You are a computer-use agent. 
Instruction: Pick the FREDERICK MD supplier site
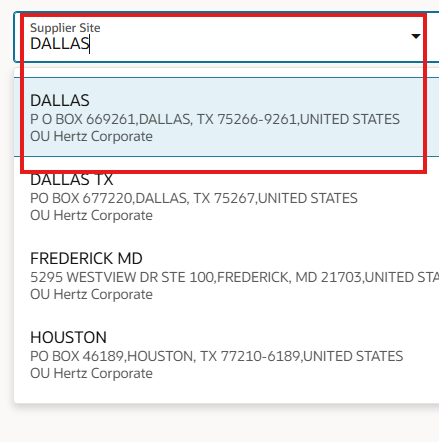(227, 275)
